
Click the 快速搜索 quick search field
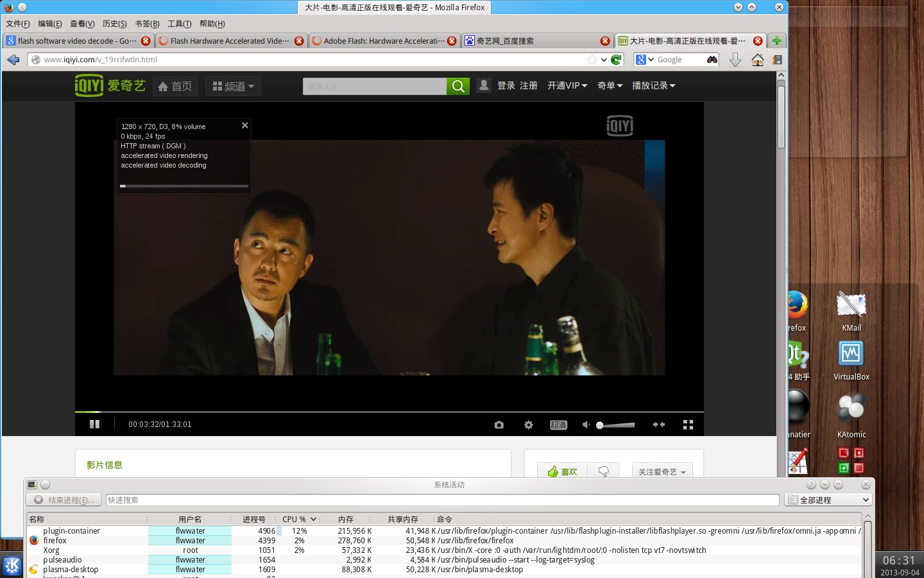click(442, 500)
